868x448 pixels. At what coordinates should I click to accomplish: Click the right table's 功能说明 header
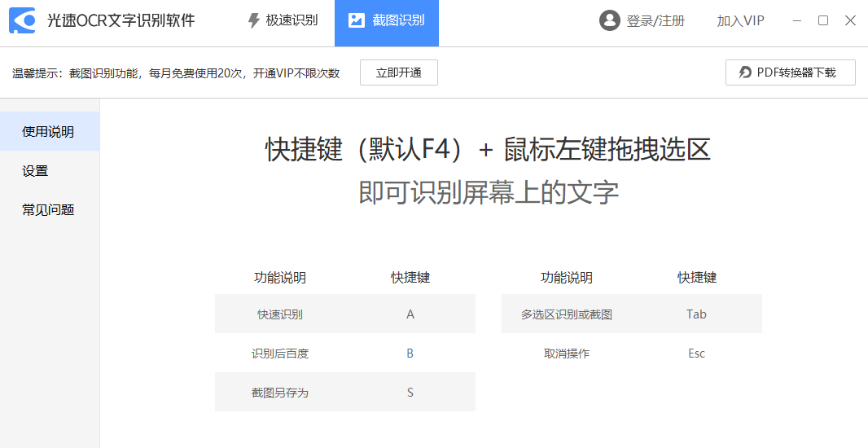(567, 277)
